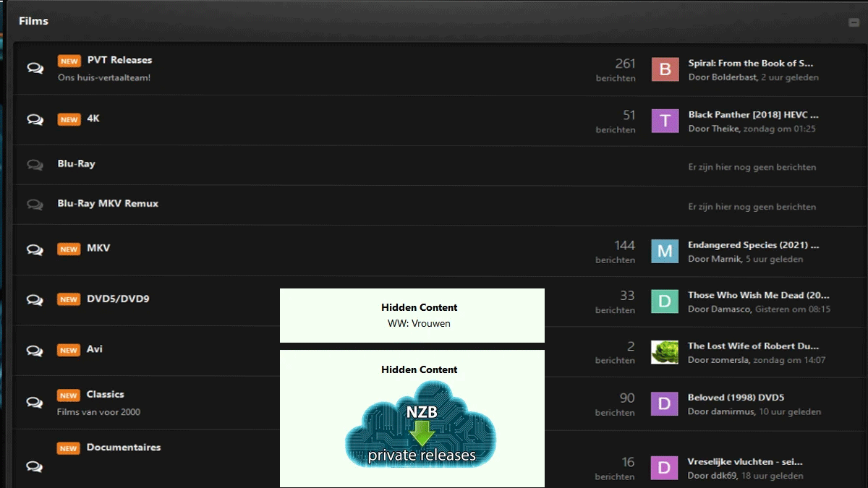Click the purple T avatar of Theike
The width and height of the screenshot is (868, 488).
click(x=665, y=121)
